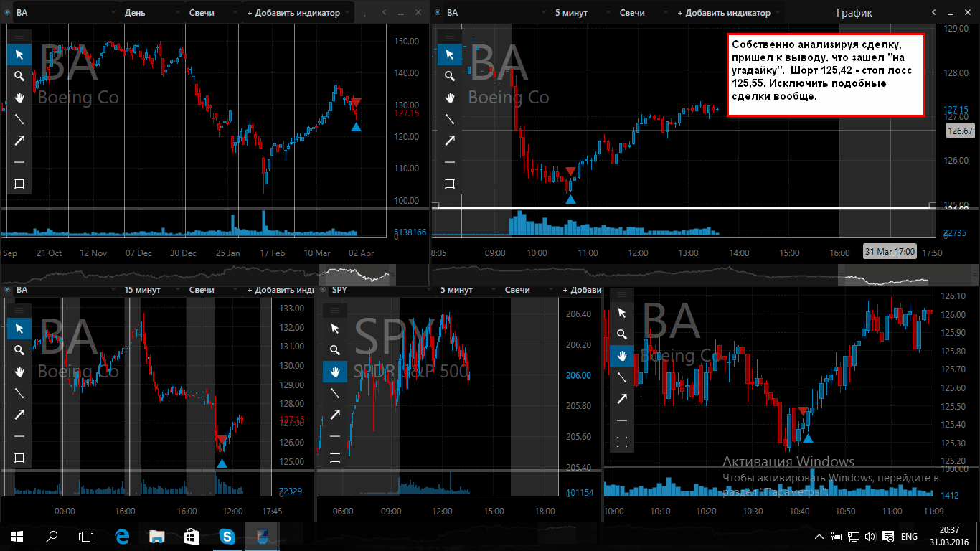980x551 pixels.
Task: Open Microsoft Edge from taskbar
Action: pyautogui.click(x=122, y=536)
